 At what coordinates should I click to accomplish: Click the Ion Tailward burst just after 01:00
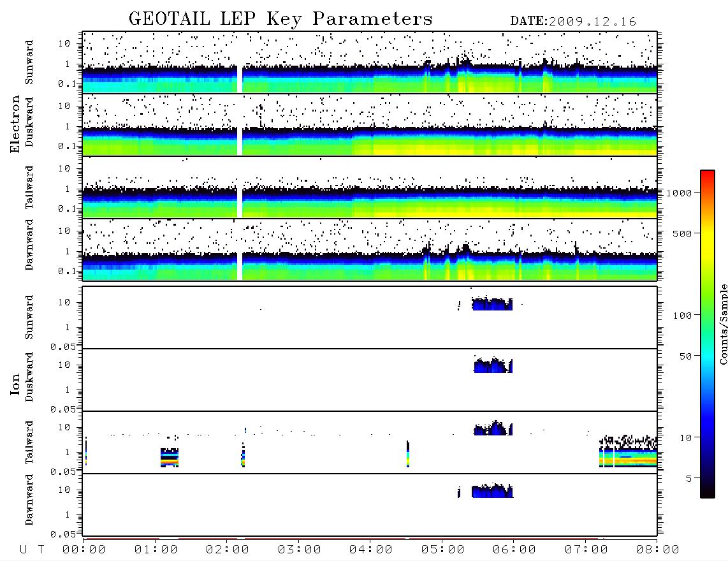(170, 458)
